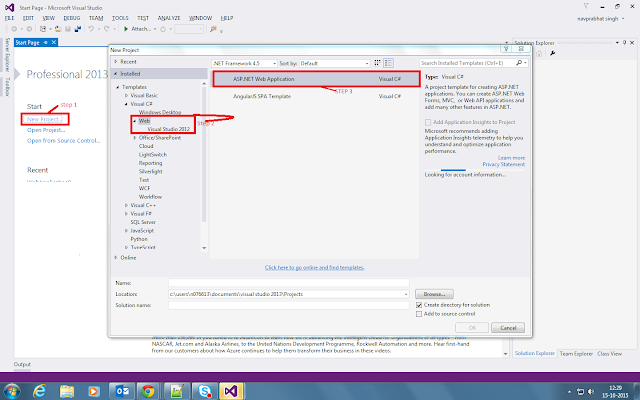Open the DEBUG menu
Image resolution: width=640 pixels, height=400 pixels.
pyautogui.click(x=72, y=18)
